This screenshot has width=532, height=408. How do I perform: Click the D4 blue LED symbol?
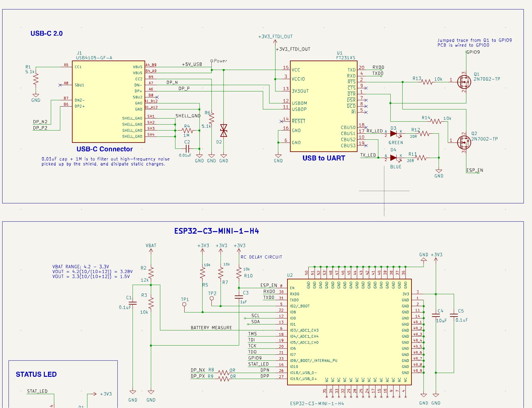click(x=393, y=158)
